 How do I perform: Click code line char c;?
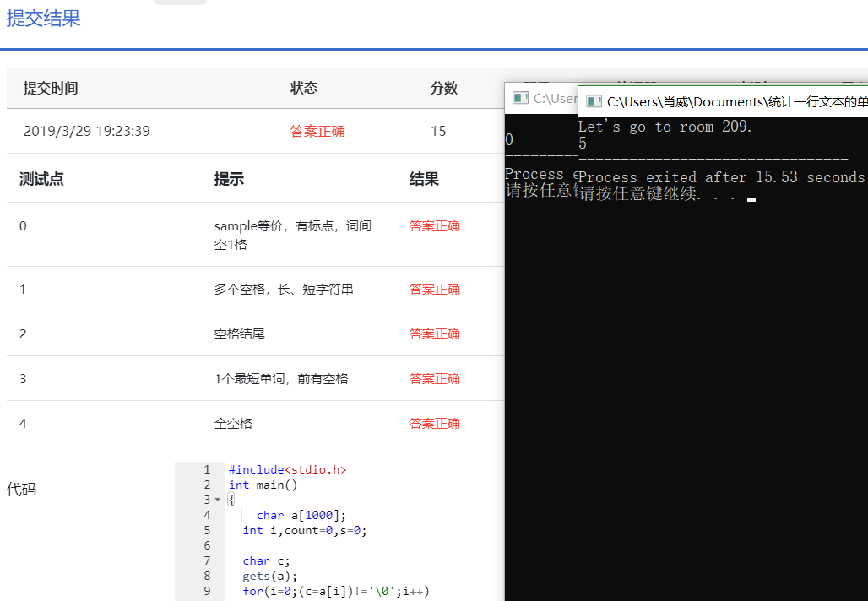(x=266, y=561)
